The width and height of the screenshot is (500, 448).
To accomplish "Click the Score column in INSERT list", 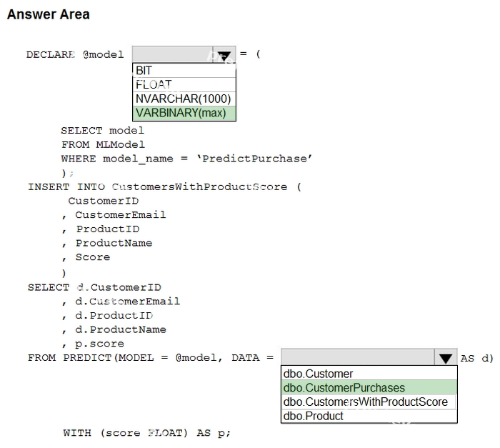I will pyautogui.click(x=93, y=257).
